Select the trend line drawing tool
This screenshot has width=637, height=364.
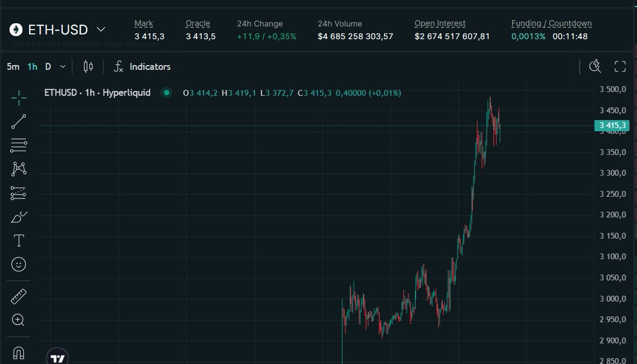[x=19, y=122]
